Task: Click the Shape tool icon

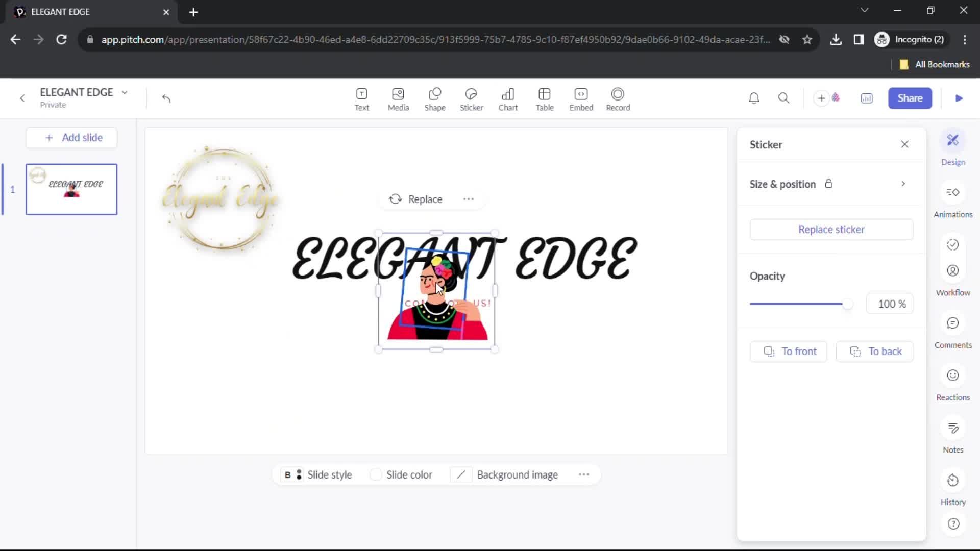Action: click(435, 97)
